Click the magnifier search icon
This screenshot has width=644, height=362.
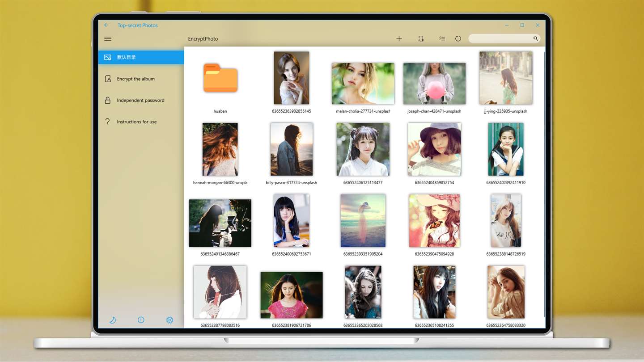click(535, 39)
